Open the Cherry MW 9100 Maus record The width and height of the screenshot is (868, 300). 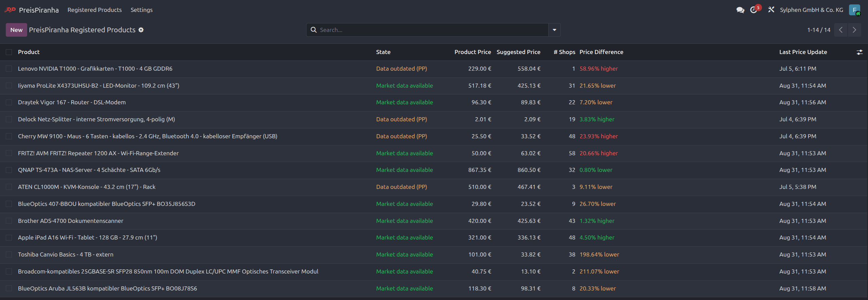[148, 136]
